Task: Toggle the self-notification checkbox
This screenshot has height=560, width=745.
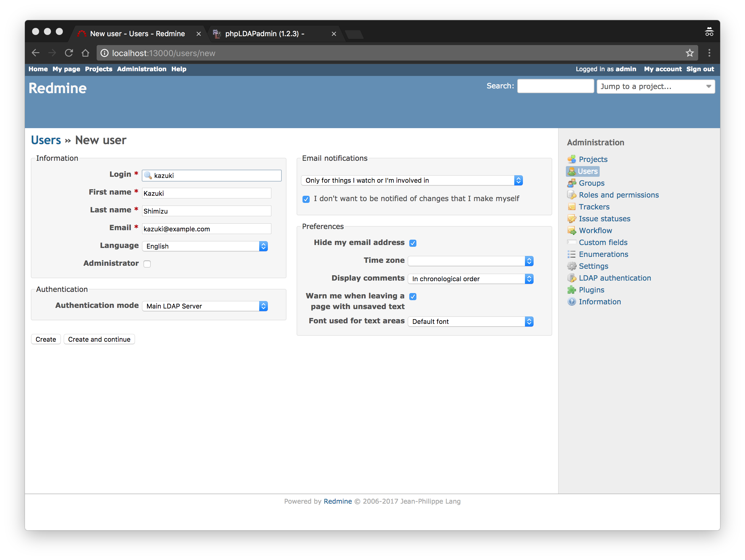Action: (x=306, y=199)
